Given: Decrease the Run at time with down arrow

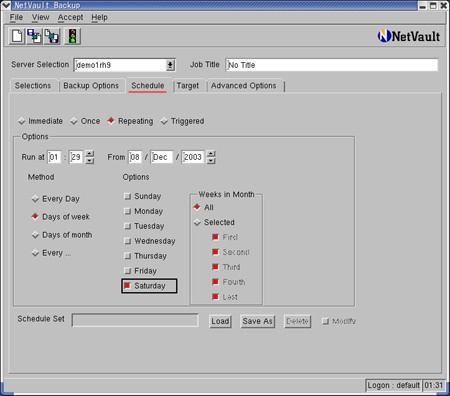Looking at the screenshot, I should click(90, 160).
